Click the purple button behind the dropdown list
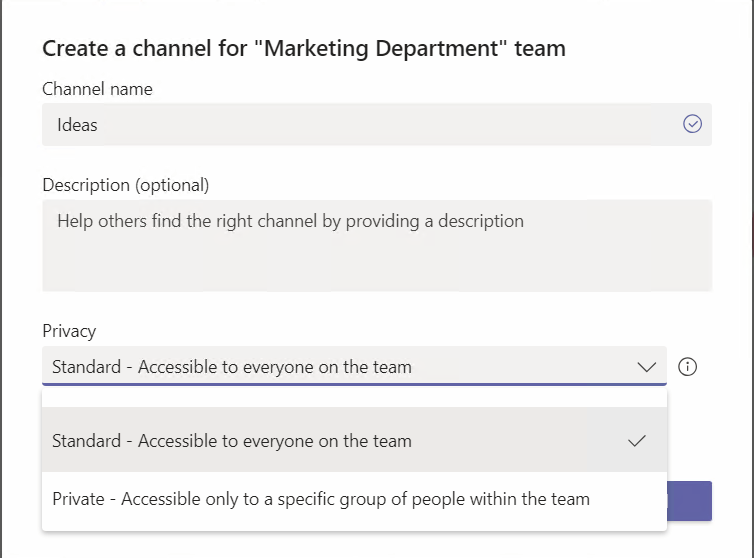The height and width of the screenshot is (558, 754). (689, 501)
